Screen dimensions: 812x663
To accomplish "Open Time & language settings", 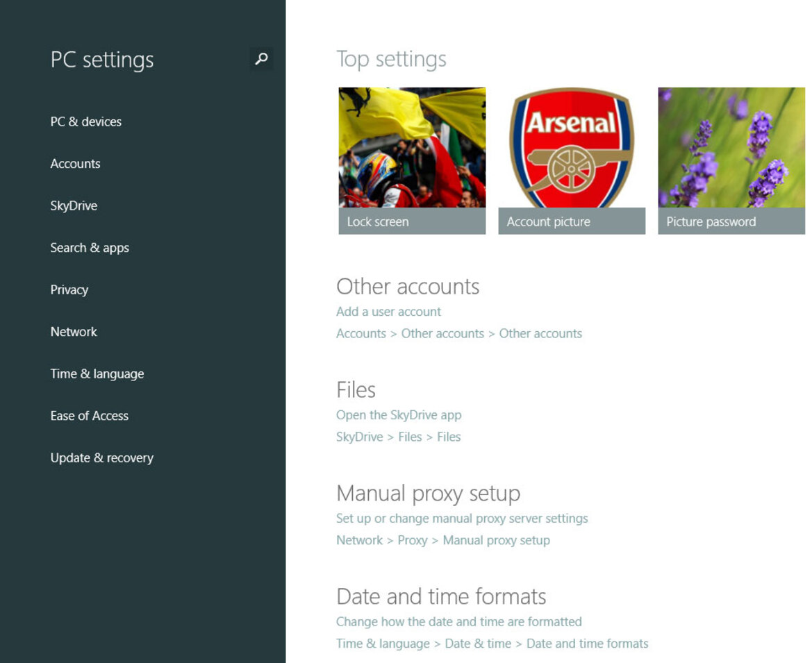I will [97, 374].
